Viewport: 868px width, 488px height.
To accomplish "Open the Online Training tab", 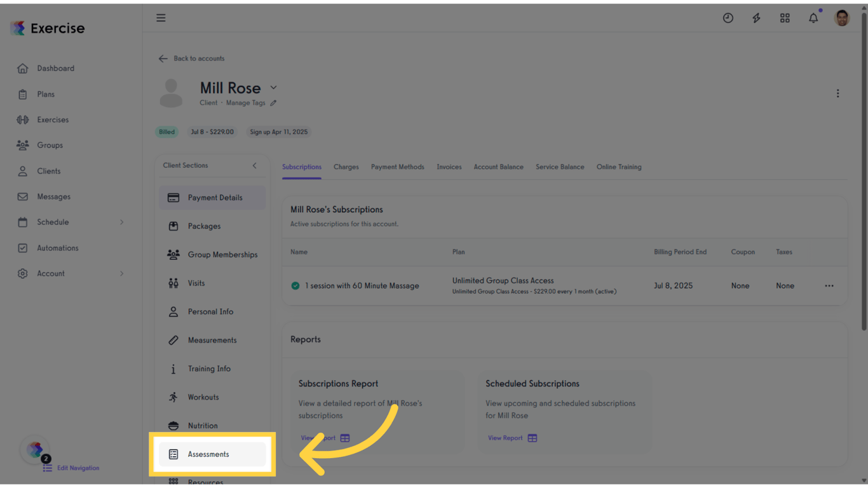I will (x=618, y=166).
